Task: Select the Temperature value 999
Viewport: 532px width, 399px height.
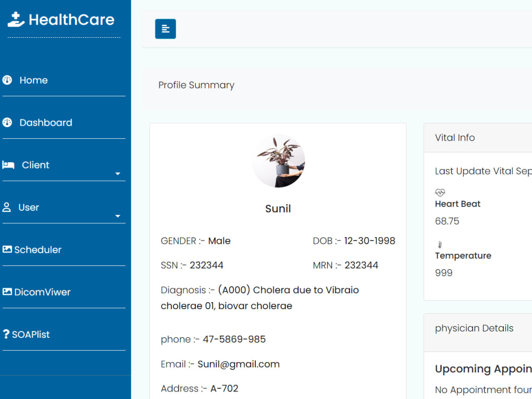Action: [444, 273]
